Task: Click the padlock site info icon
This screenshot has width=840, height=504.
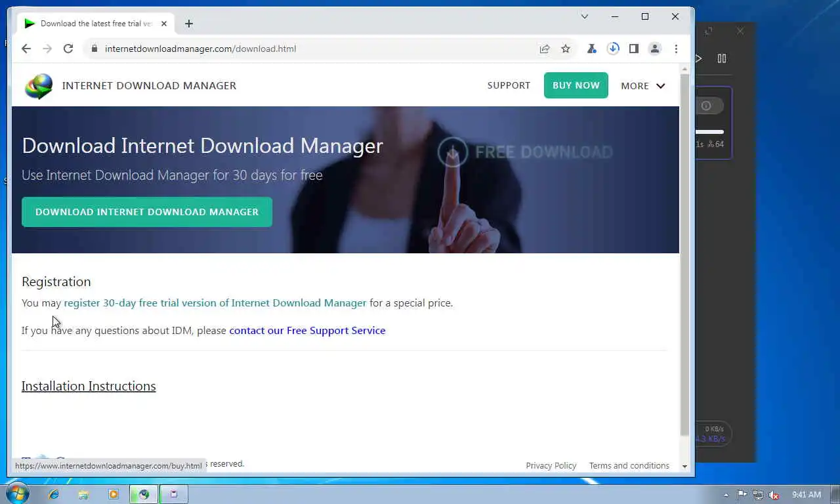Action: tap(94, 49)
